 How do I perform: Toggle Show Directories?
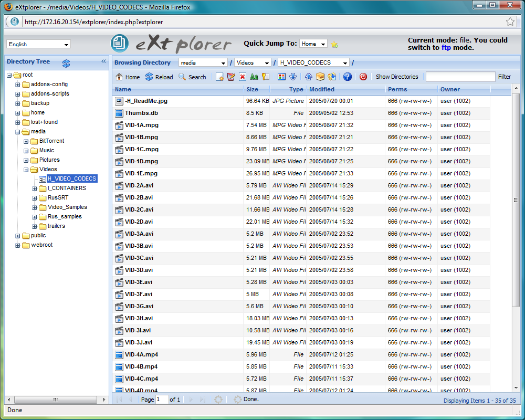(397, 77)
